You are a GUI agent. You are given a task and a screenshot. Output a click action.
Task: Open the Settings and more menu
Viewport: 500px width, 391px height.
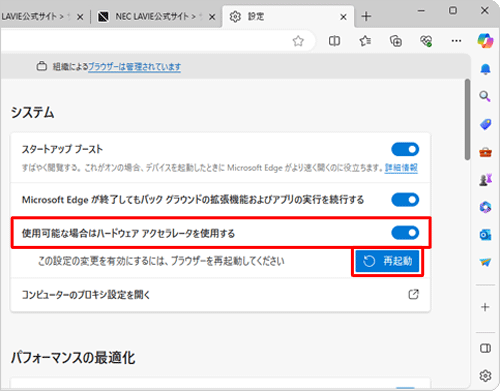(456, 41)
